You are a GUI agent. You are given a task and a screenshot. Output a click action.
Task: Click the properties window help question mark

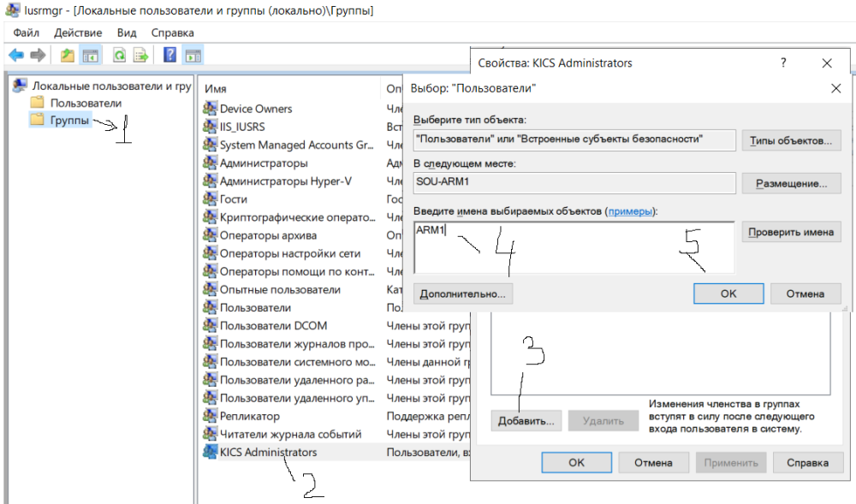[783, 62]
